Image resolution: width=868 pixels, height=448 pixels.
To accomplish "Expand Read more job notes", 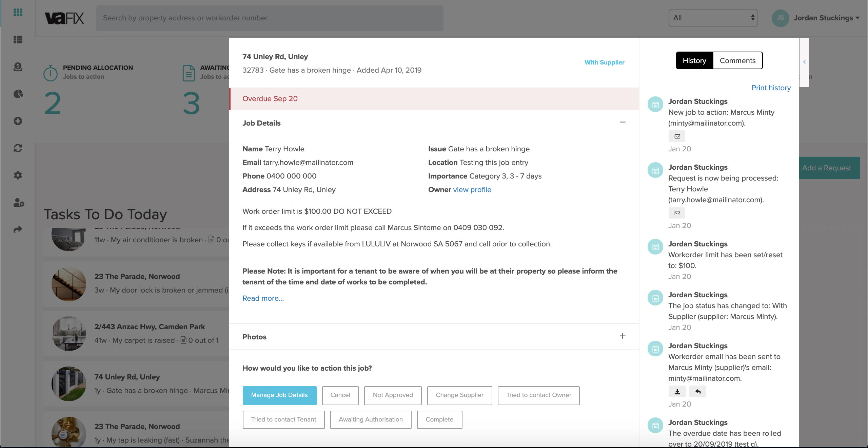I will coord(263,298).
